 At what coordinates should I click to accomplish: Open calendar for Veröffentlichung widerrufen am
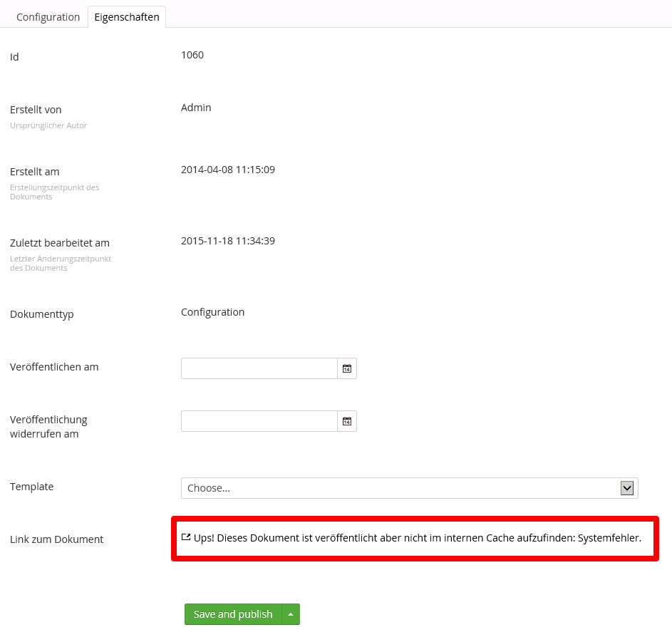click(347, 421)
